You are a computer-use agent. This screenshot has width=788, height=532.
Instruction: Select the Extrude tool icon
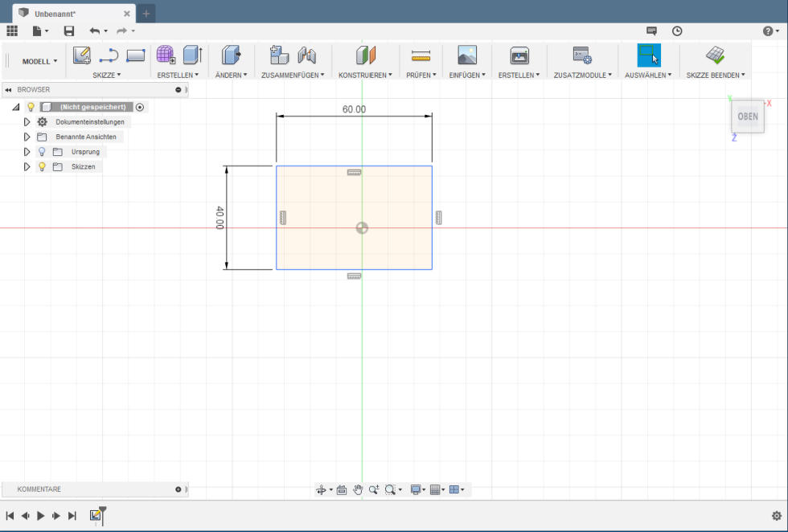tap(192, 55)
